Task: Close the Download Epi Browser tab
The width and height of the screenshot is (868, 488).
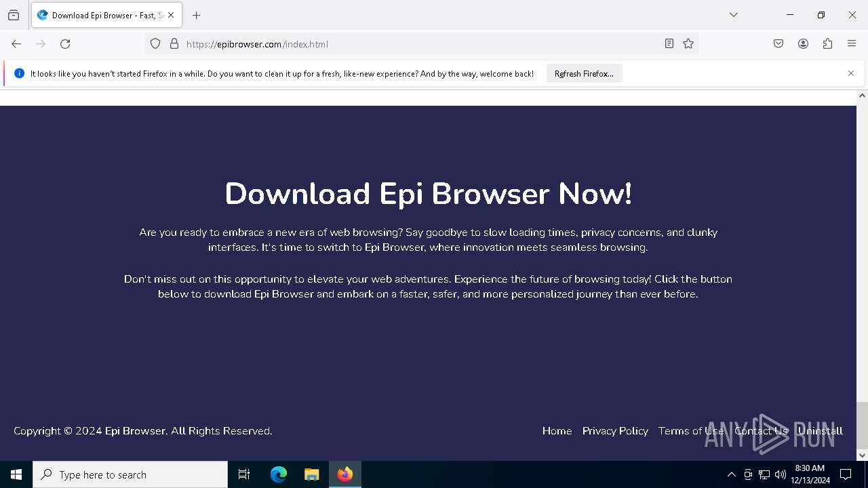Action: [171, 15]
